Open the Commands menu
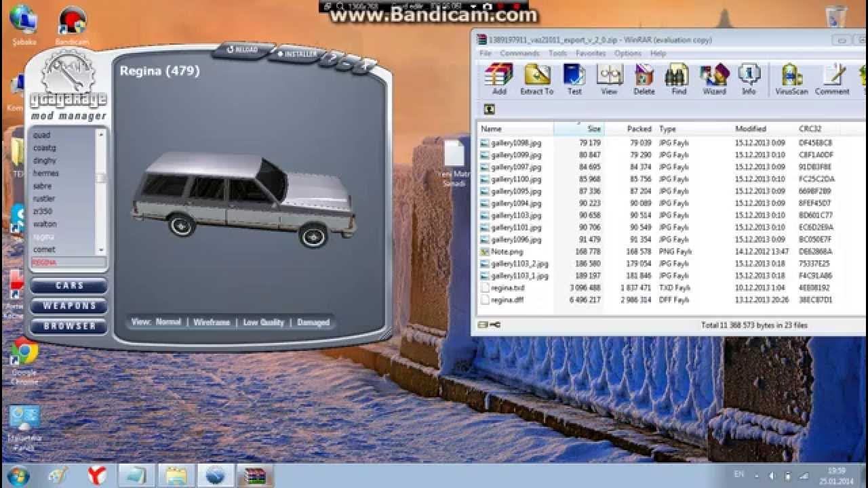868x488 pixels. pos(519,54)
